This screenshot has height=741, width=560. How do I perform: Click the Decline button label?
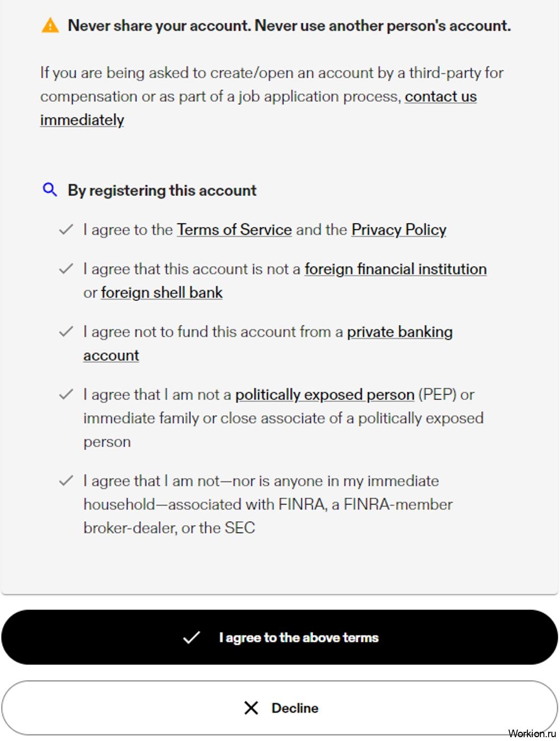(x=295, y=708)
